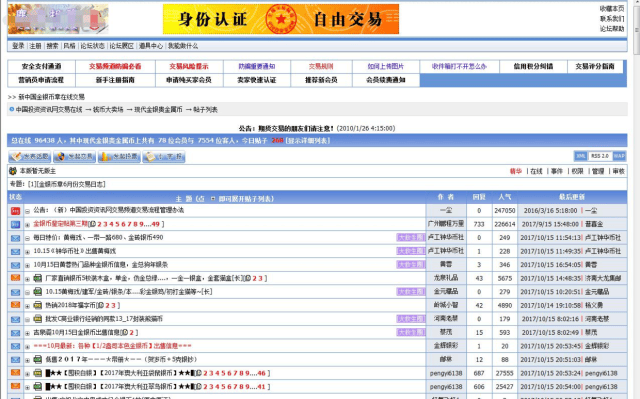Screen dimensions: 640x399
Task: Click envelope icon of 吉泉斋10月15日 row
Action: point(16,332)
